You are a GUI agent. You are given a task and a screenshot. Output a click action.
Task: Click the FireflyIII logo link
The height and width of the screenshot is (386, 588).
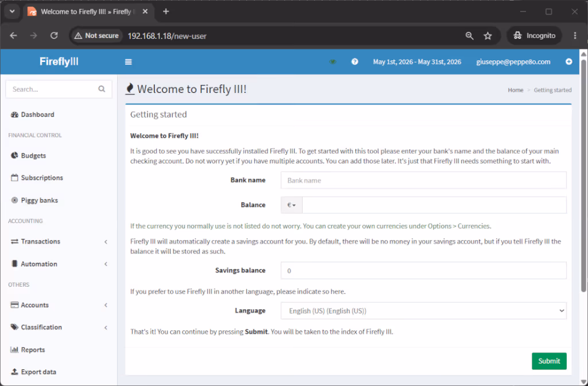click(x=59, y=61)
